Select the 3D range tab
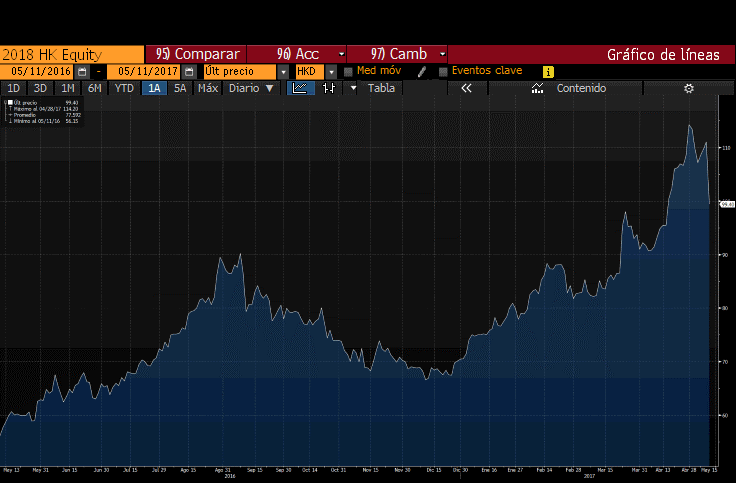 (40, 88)
